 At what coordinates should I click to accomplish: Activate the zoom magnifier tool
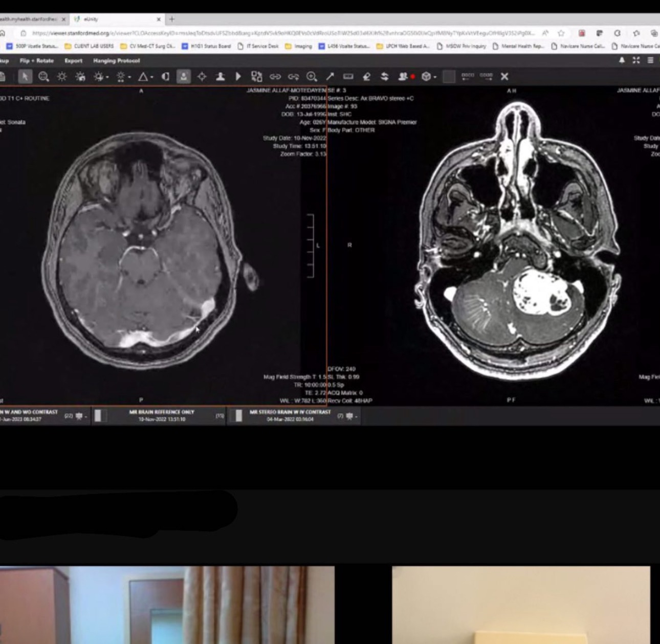click(x=43, y=77)
